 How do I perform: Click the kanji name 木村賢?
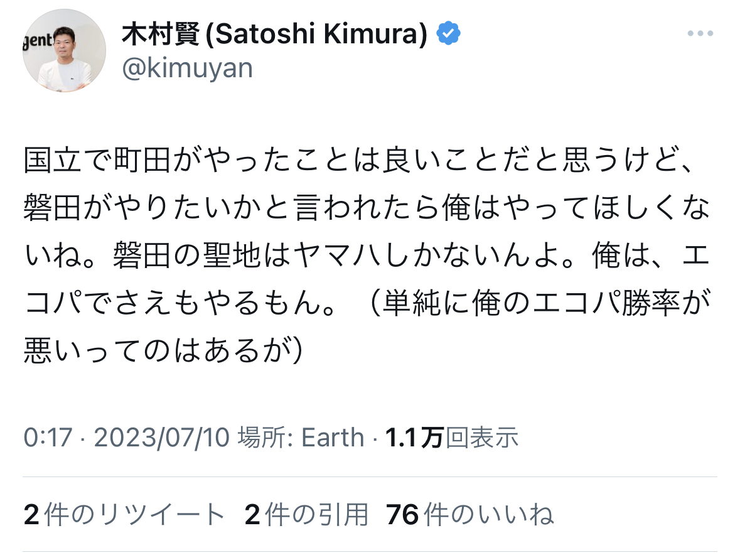pos(161,34)
